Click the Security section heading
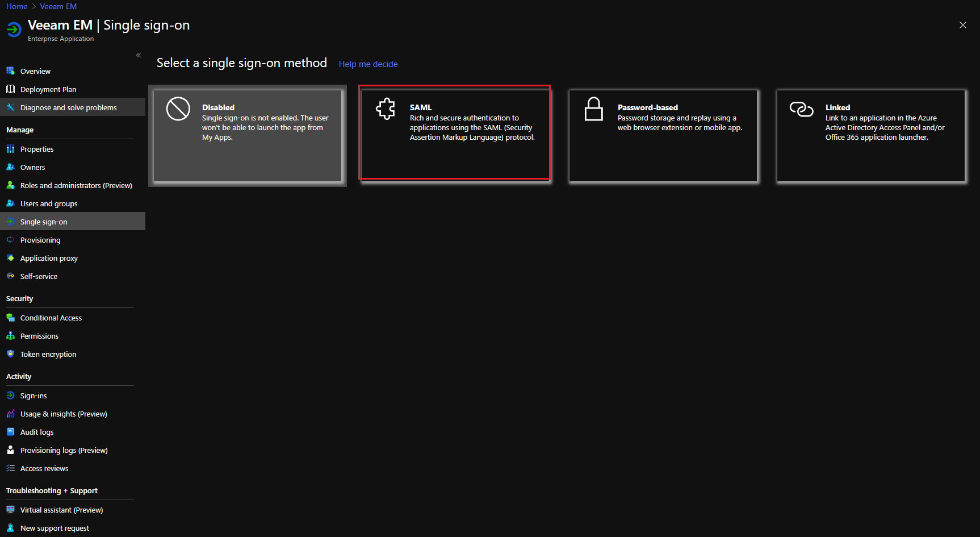This screenshot has height=537, width=980. pos(19,299)
